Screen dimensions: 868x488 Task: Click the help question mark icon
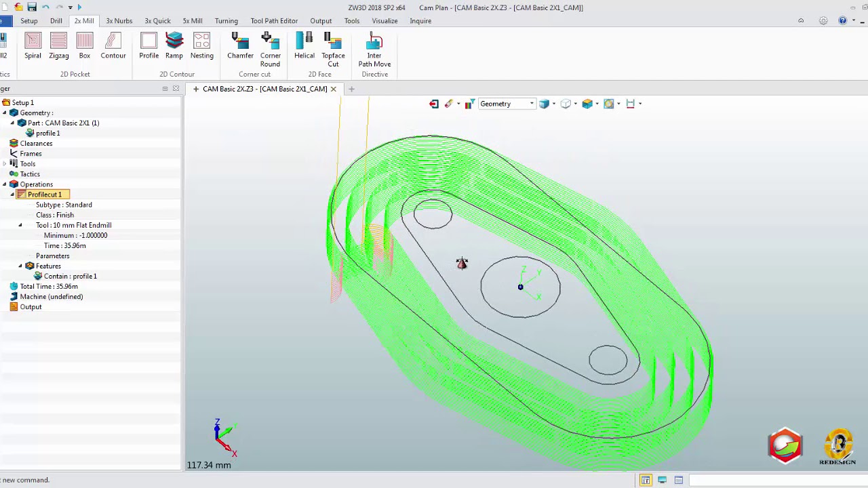[842, 21]
